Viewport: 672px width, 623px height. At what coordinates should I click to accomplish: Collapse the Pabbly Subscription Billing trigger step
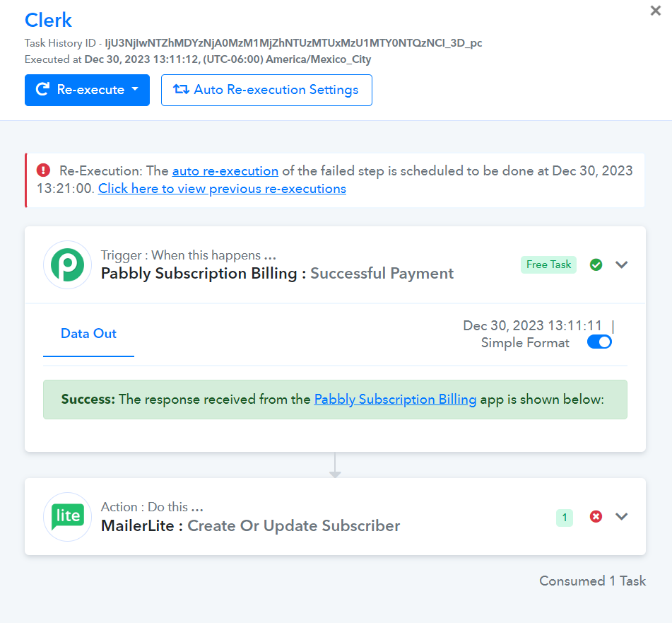pyautogui.click(x=621, y=264)
